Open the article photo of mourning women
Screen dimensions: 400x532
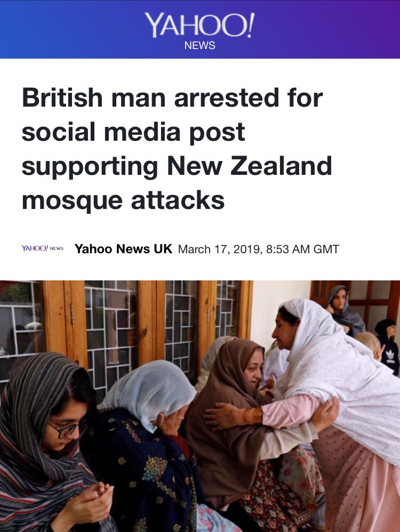pos(200,406)
